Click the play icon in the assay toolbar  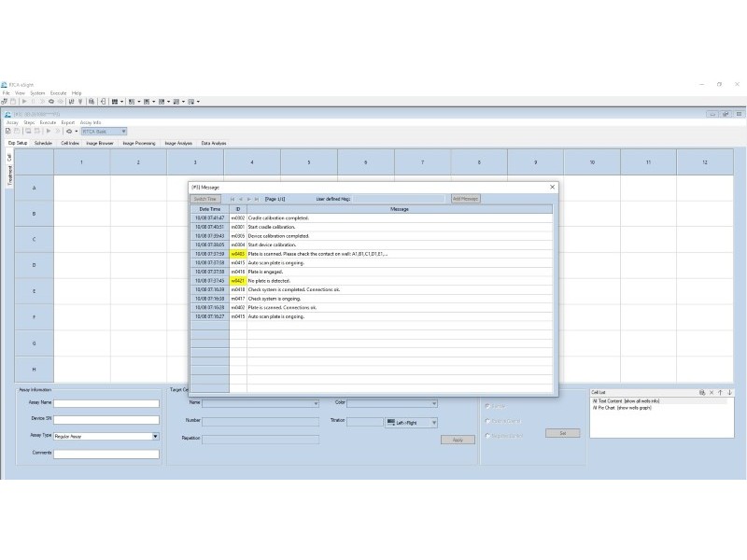(x=49, y=131)
